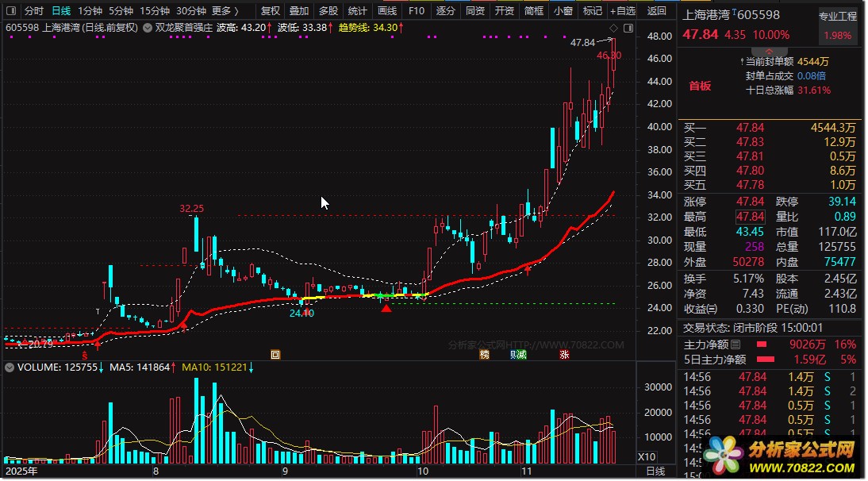The image size is (868, 481).
Task: Click the 买三 price 47.81
Action: pyautogui.click(x=750, y=156)
